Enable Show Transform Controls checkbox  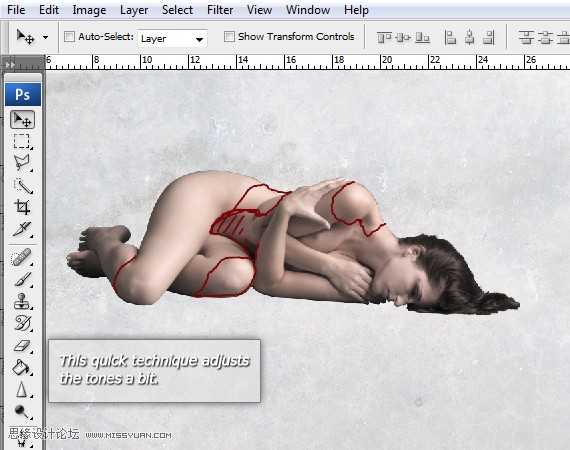pyautogui.click(x=229, y=36)
